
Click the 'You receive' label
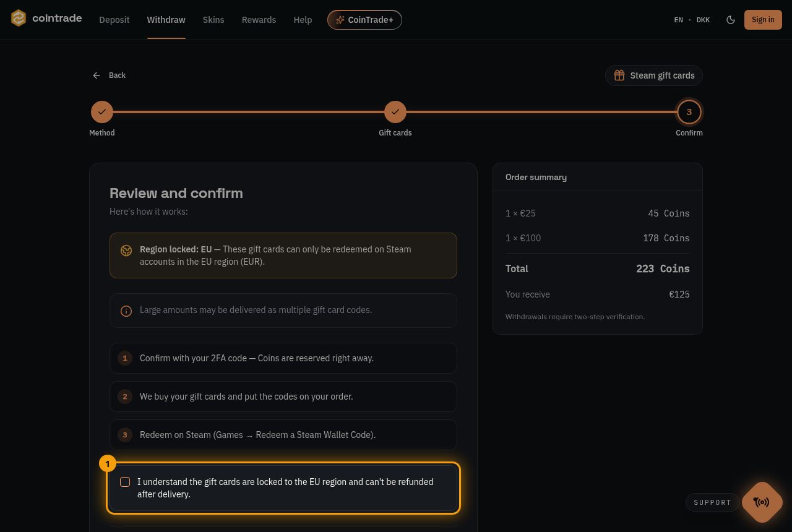[x=528, y=294]
